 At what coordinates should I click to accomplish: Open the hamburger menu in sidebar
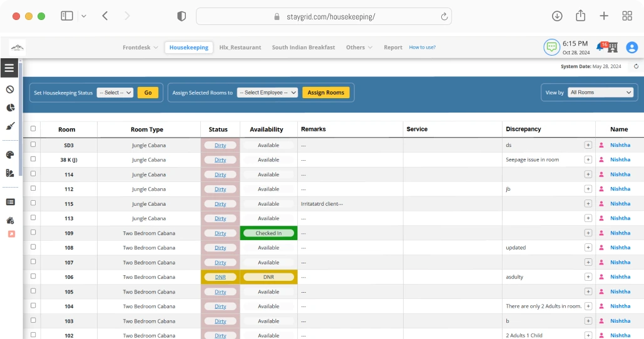pos(9,68)
